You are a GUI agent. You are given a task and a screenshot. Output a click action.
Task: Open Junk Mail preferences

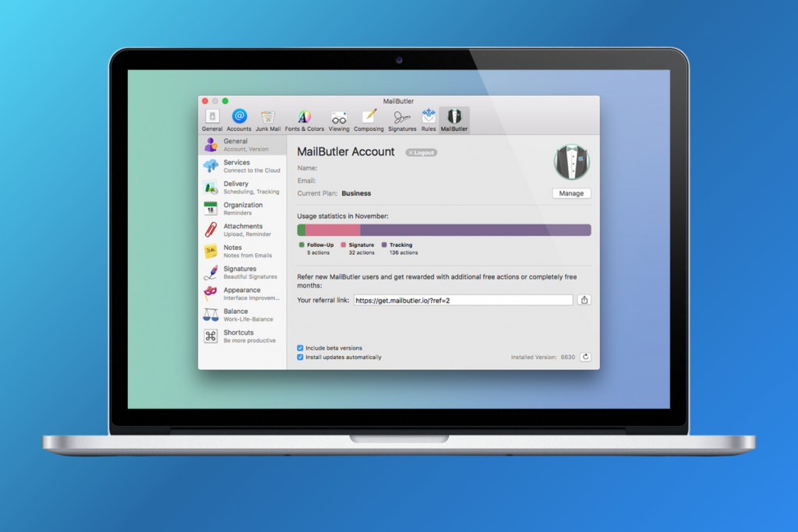point(268,117)
